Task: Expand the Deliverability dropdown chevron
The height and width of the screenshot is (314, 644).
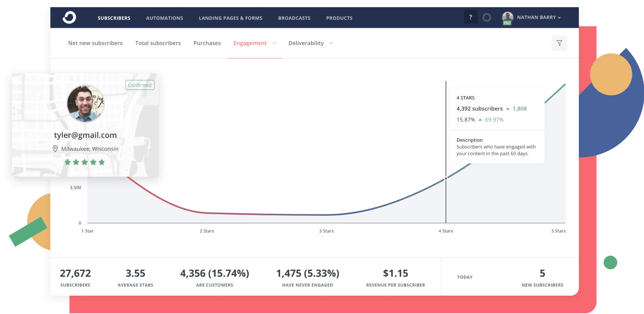Action: [x=331, y=43]
